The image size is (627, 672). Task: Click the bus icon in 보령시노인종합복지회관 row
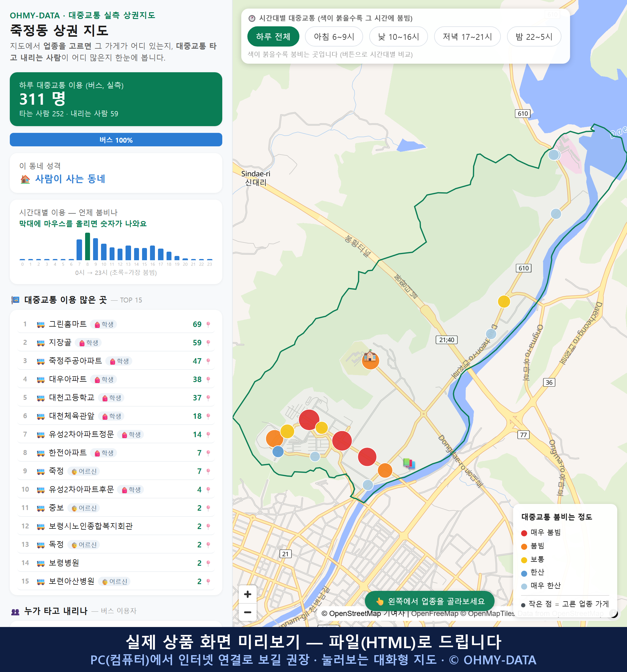pyautogui.click(x=40, y=526)
